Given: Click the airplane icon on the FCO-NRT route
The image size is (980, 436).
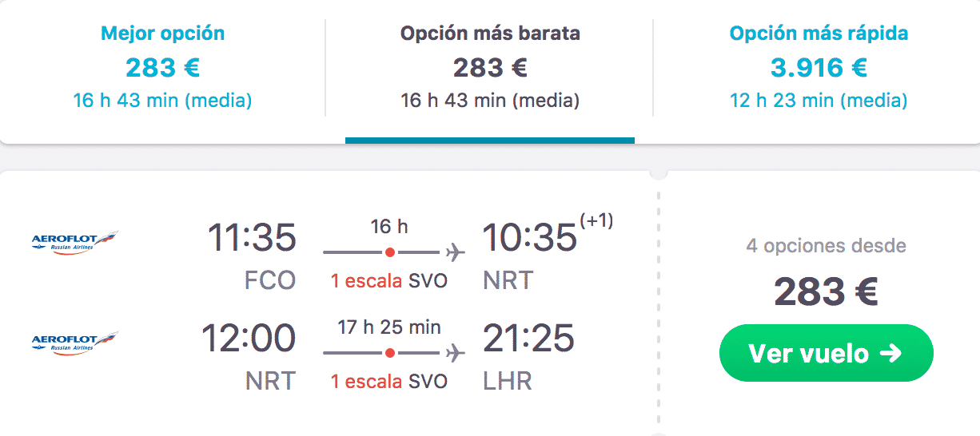Looking at the screenshot, I should 456,252.
